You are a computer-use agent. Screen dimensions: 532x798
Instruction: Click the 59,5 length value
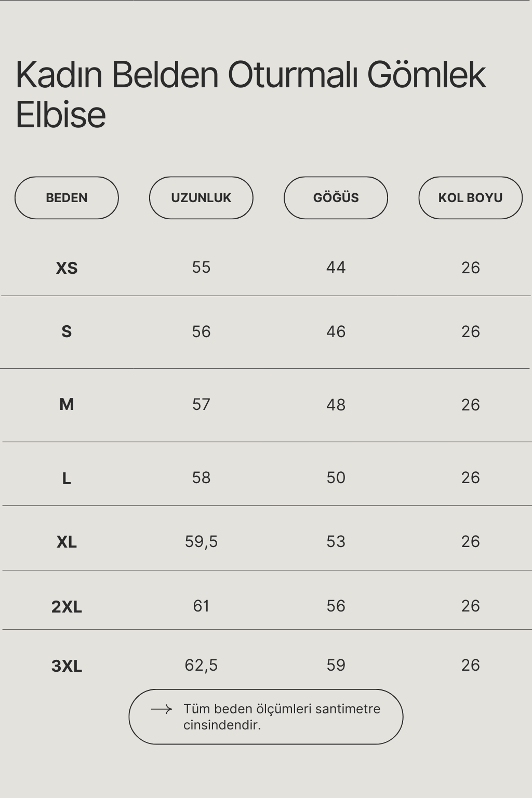tap(201, 542)
